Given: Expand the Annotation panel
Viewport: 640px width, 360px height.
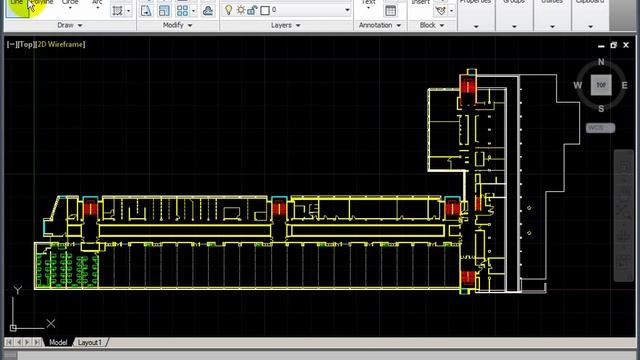Looking at the screenshot, I should (380, 25).
